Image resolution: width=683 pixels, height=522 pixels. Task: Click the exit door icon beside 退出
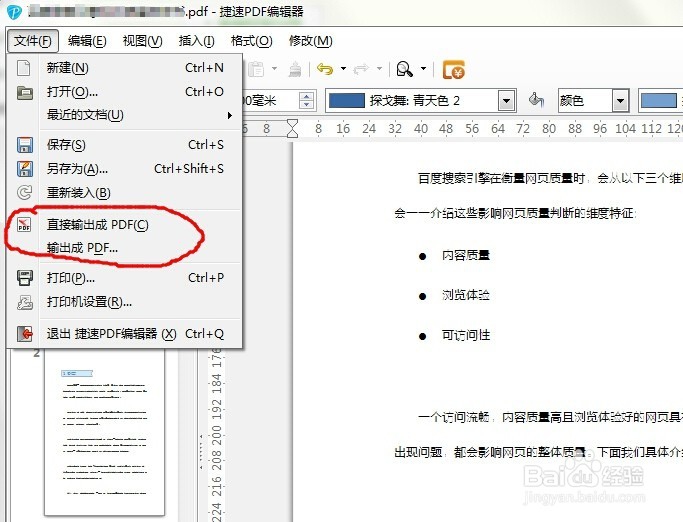coord(24,334)
